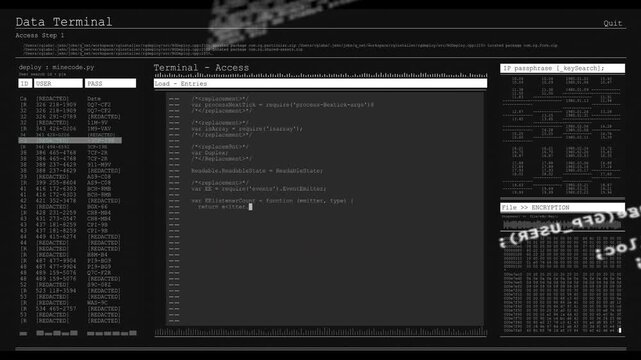Click the 'var Duplex;' code line
This screenshot has width=641, height=360.
tap(210, 153)
